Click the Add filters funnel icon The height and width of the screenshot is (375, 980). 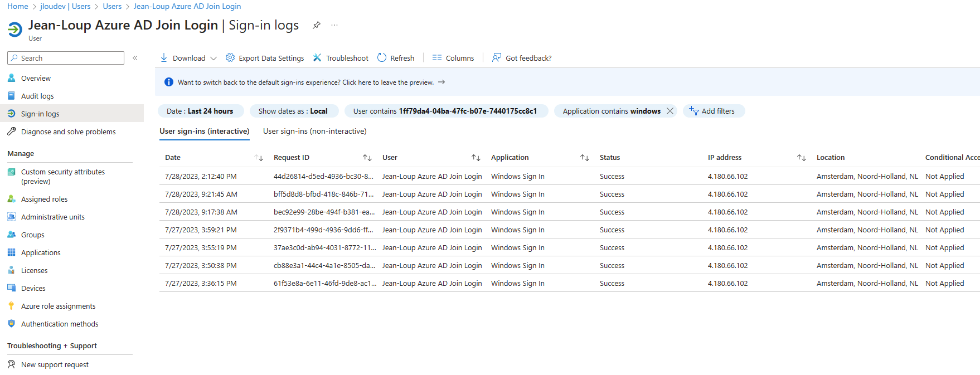click(x=694, y=110)
